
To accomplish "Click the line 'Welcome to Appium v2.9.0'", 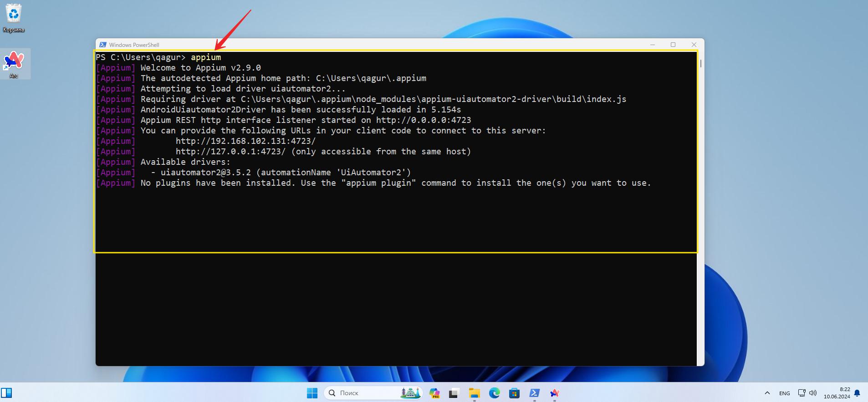I will [x=200, y=68].
